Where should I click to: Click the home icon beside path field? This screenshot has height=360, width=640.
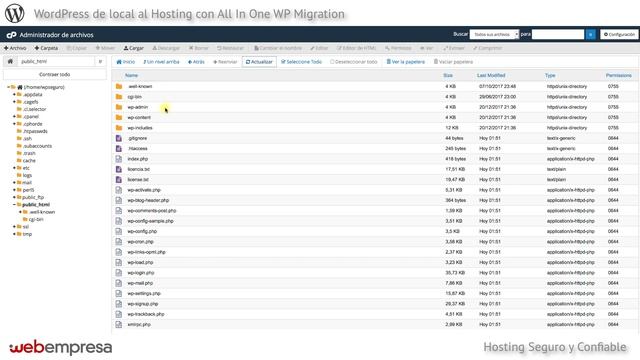(10, 62)
